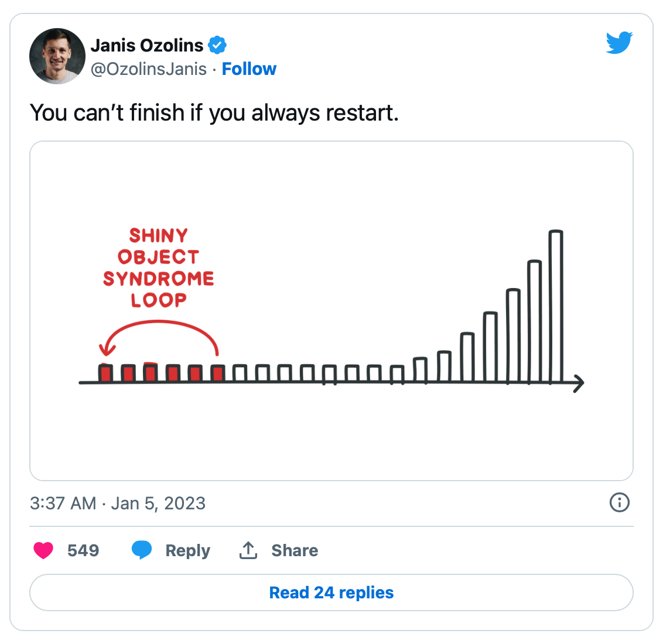Screen dimensions: 663x644
Task: Click the blue verified badge
Action: click(217, 45)
